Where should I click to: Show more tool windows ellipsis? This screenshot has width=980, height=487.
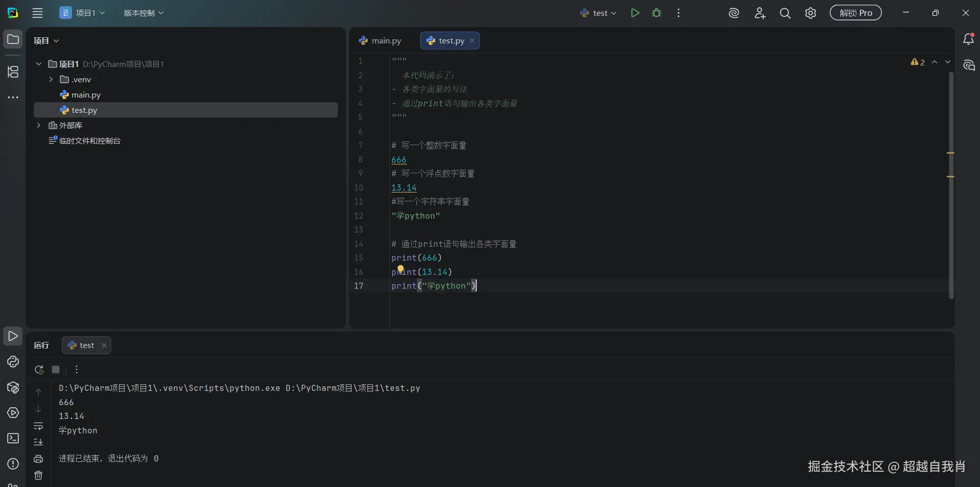(x=13, y=97)
